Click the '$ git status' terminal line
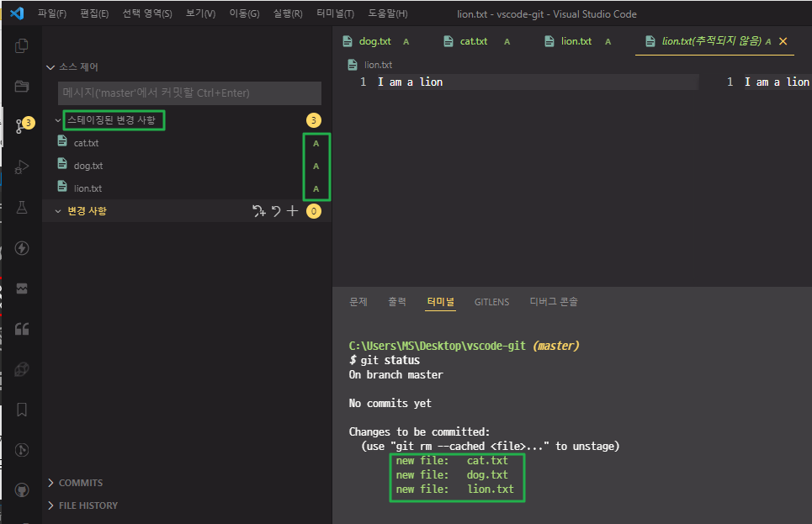Image resolution: width=812 pixels, height=524 pixels. pos(385,360)
